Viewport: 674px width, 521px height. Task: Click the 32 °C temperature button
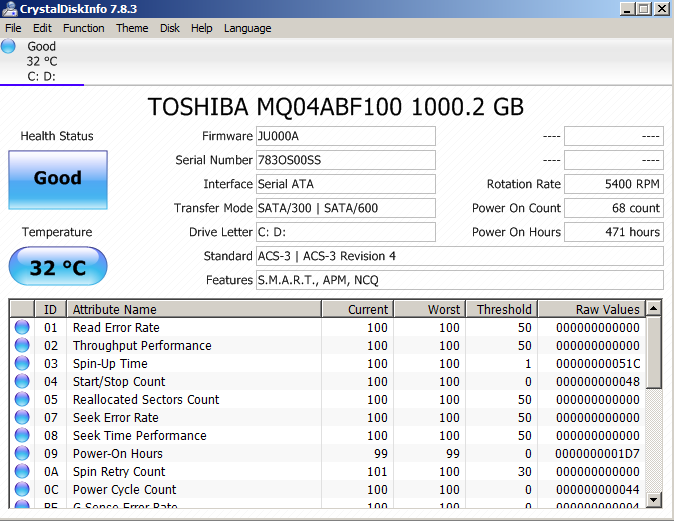(x=58, y=266)
